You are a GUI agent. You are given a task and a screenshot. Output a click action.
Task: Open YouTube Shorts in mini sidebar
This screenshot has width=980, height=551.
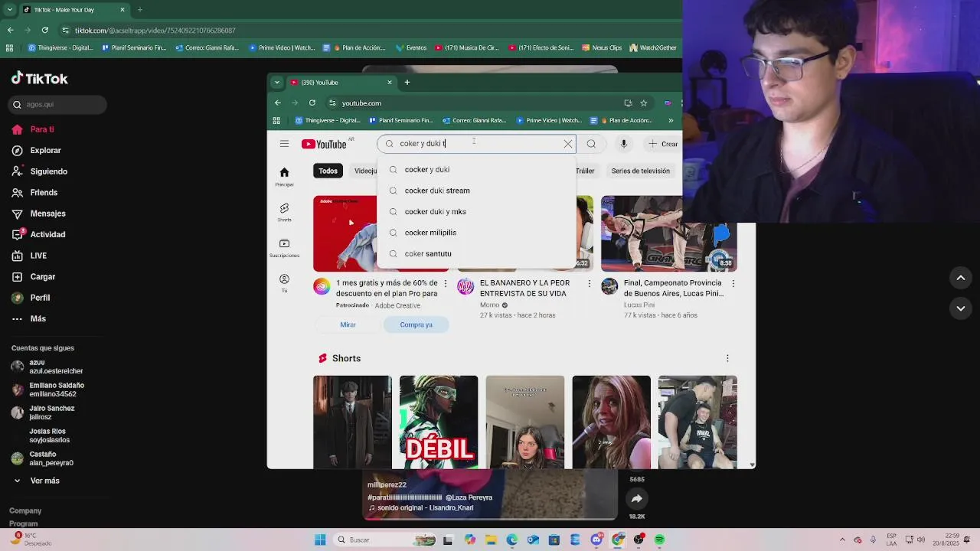pyautogui.click(x=284, y=213)
